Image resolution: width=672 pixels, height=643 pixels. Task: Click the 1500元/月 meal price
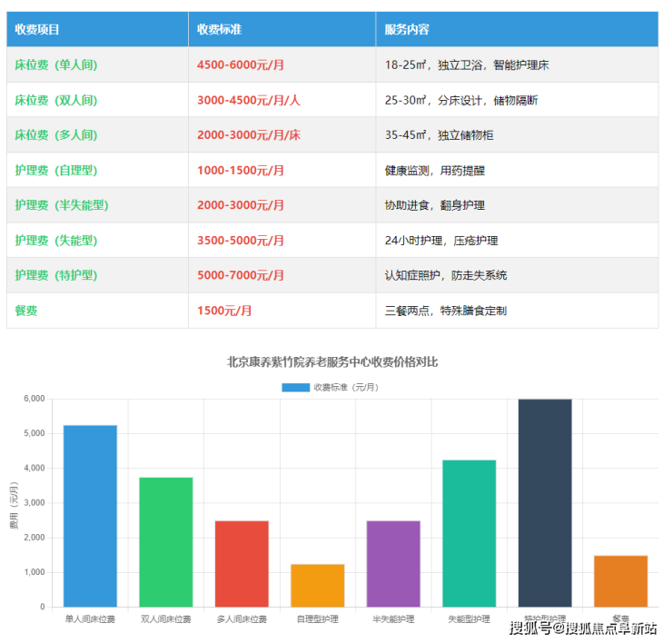click(x=224, y=311)
